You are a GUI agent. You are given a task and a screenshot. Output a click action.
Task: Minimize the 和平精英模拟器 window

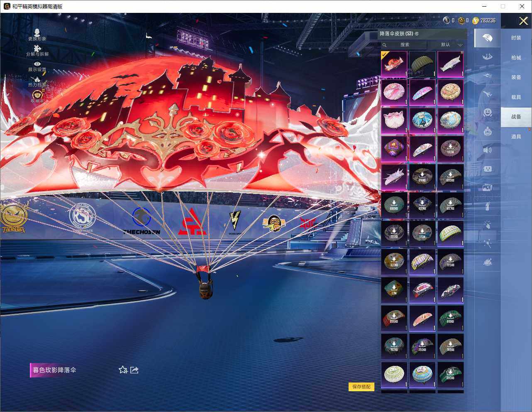[485, 6]
